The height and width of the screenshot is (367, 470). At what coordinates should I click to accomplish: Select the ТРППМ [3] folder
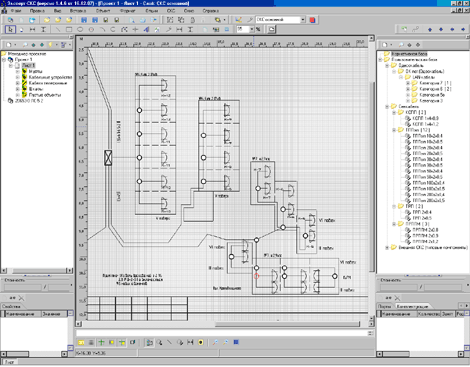[x=417, y=224]
